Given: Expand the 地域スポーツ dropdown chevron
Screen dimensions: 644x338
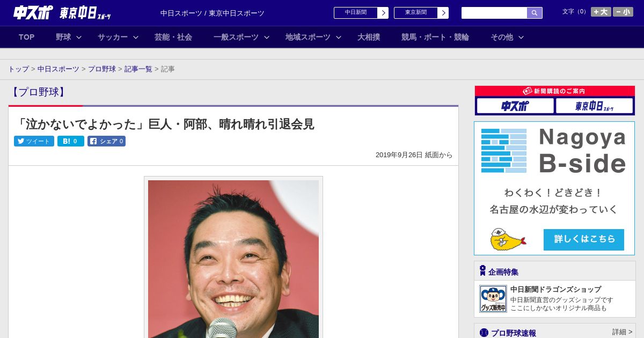Looking at the screenshot, I should tap(339, 37).
